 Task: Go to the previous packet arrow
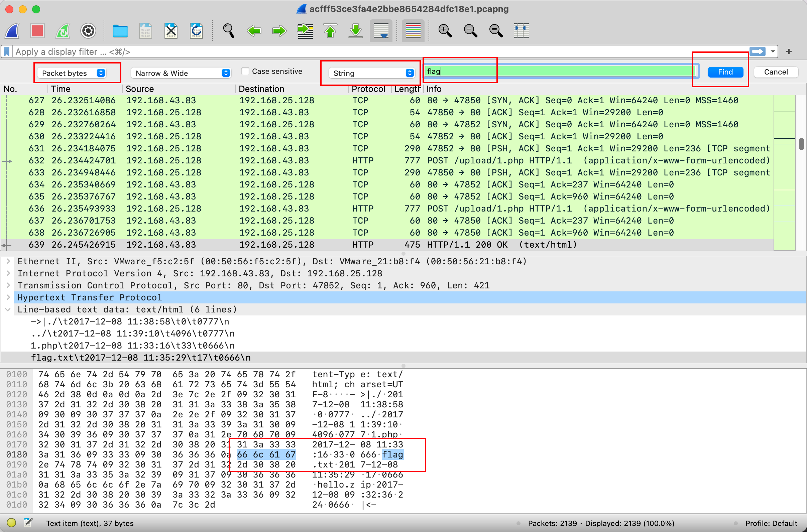point(254,31)
